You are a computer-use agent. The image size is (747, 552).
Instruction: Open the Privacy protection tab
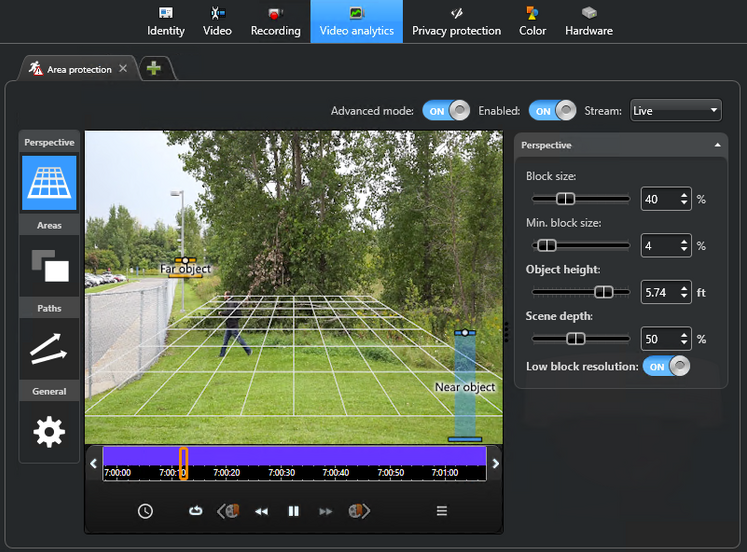point(456,21)
